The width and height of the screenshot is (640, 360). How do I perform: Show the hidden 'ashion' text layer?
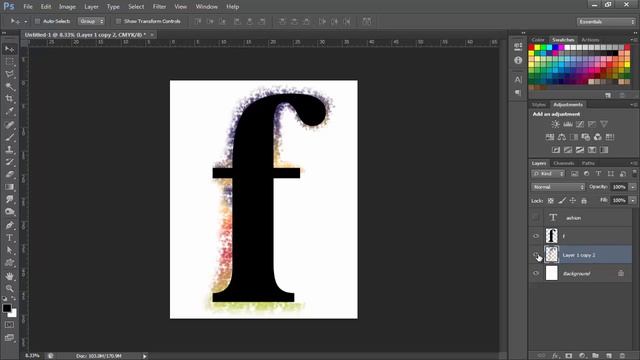pos(536,218)
